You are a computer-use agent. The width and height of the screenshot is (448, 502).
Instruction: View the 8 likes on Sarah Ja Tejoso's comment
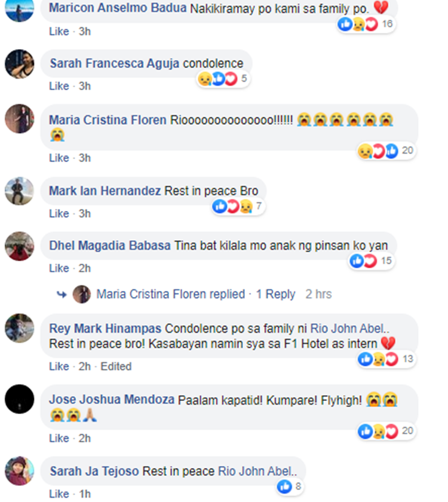290,486
